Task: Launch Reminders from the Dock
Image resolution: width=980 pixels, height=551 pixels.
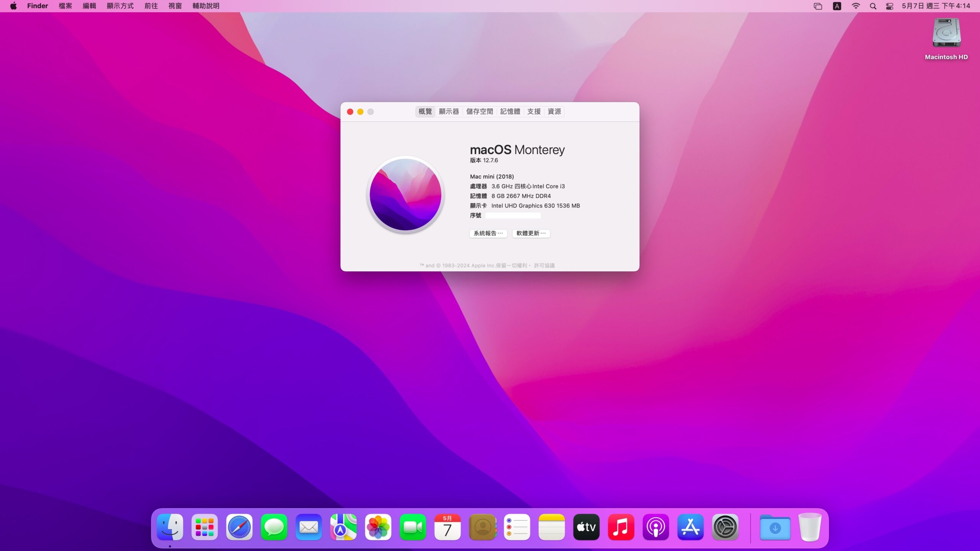Action: [517, 527]
